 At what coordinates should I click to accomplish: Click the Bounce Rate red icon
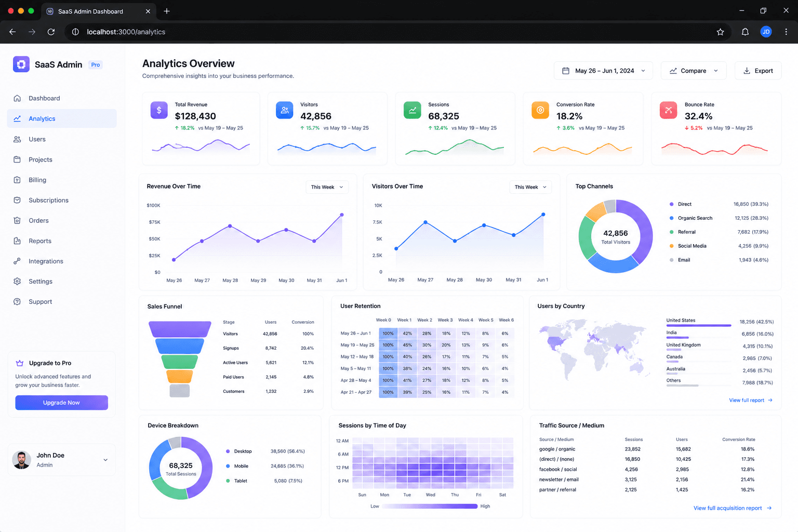(x=668, y=110)
